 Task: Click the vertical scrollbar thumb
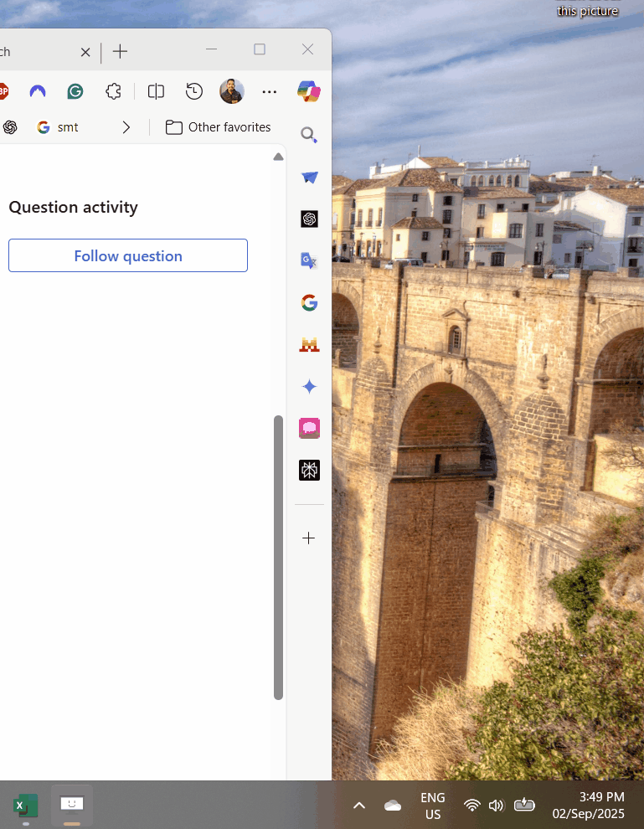click(x=278, y=557)
